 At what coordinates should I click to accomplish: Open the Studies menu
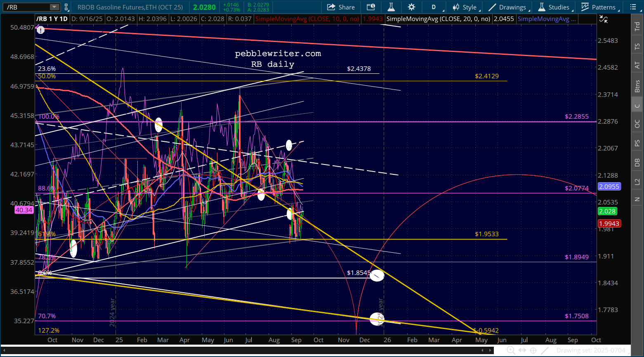554,7
